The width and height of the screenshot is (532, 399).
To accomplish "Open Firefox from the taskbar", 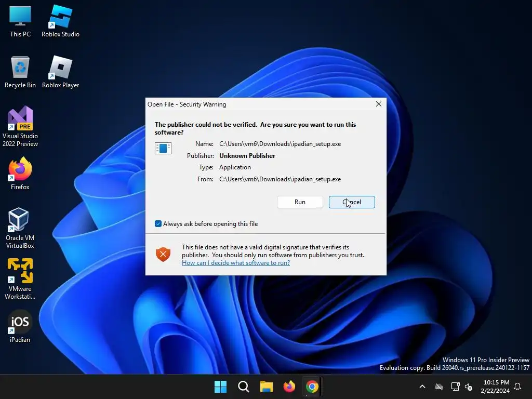I will [289, 387].
